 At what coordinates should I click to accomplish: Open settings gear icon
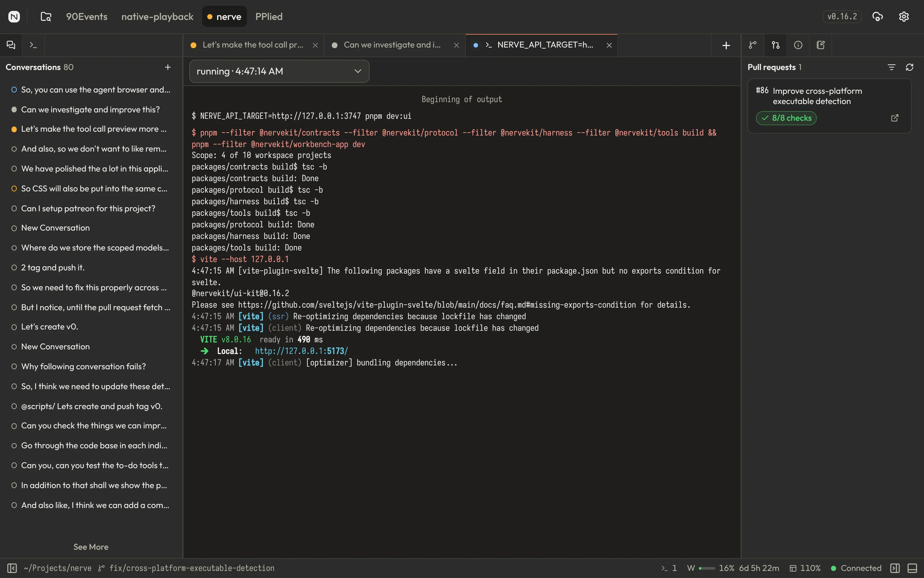904,16
